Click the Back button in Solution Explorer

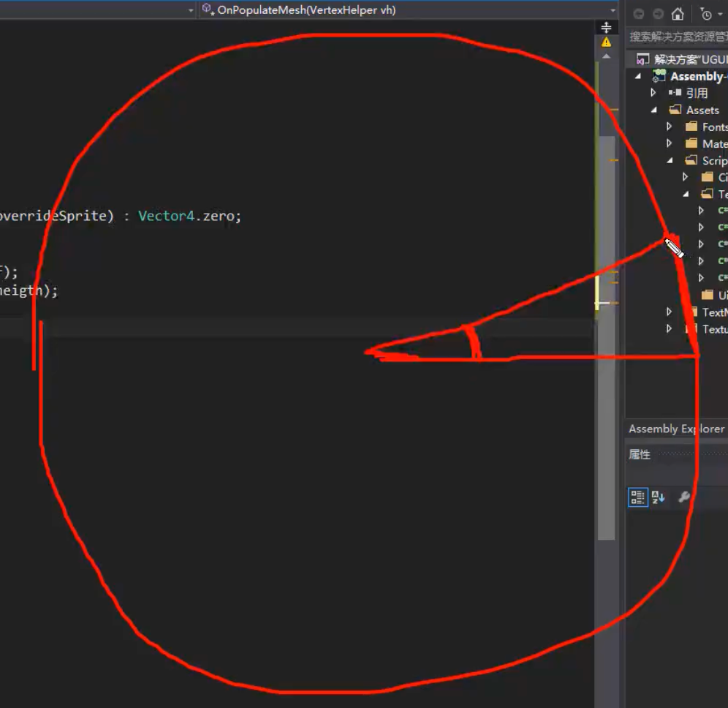tap(639, 14)
